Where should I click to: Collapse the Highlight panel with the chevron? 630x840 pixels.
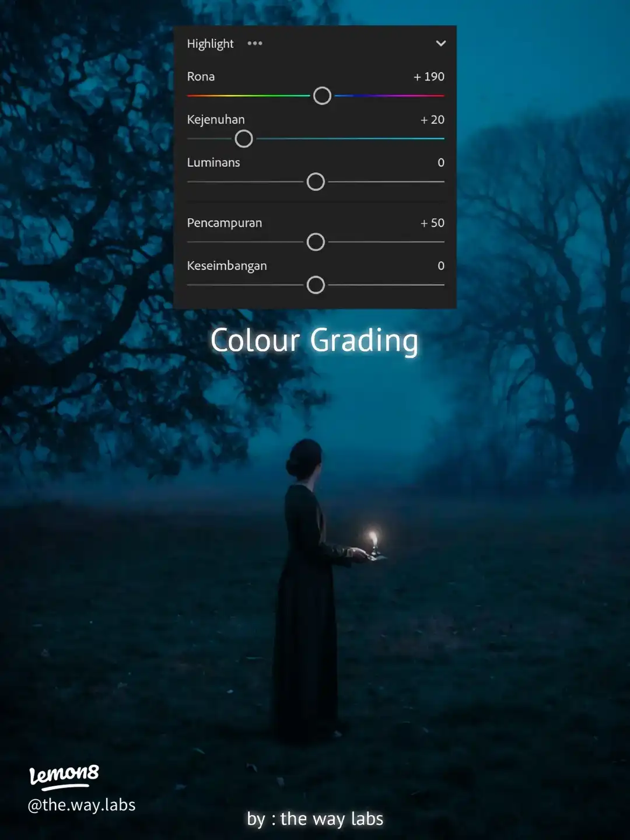click(442, 43)
